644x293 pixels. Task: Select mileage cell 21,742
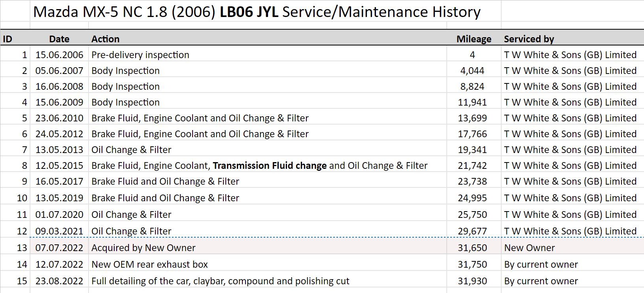click(474, 165)
